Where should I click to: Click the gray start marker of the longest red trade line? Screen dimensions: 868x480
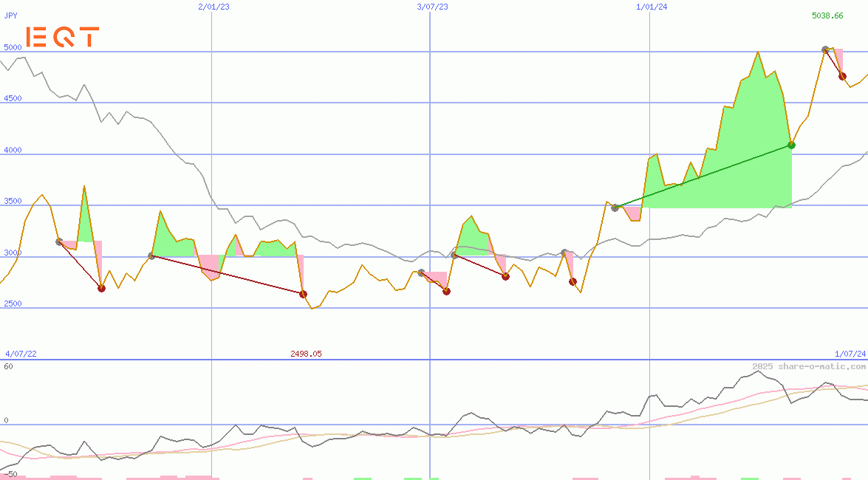pyautogui.click(x=151, y=256)
